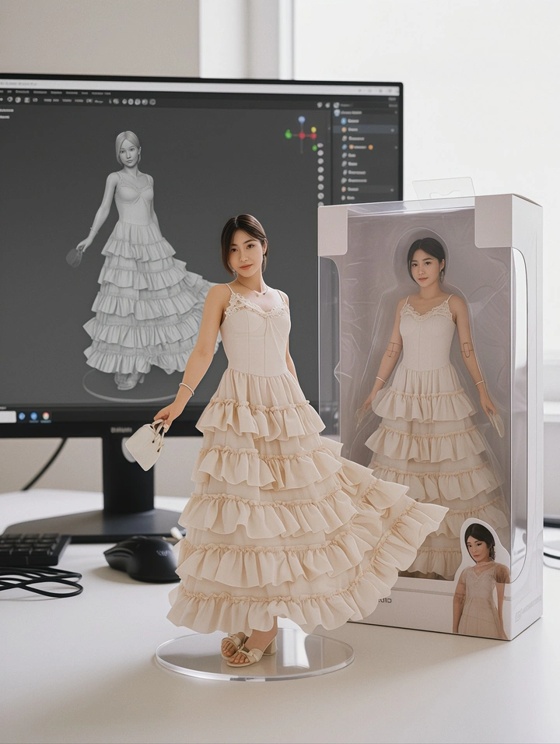Click the blue Z-axis ball on the navigation gizmo
This screenshot has width=560, height=744.
[303, 121]
